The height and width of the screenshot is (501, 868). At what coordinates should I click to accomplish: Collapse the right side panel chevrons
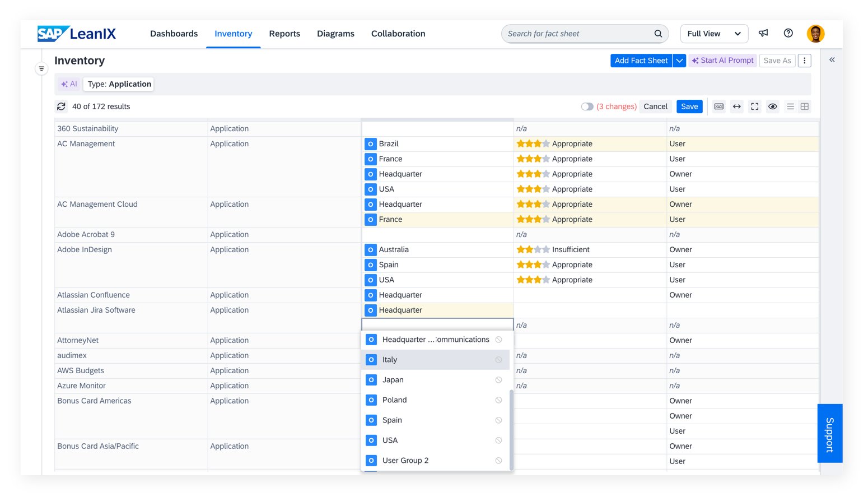pyautogui.click(x=832, y=60)
